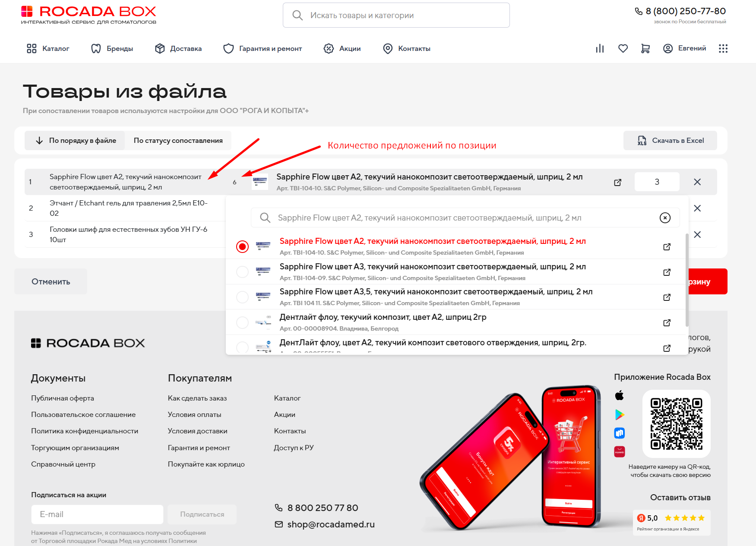Edit quantity field showing 3
The width and height of the screenshot is (756, 546).
[x=657, y=182]
